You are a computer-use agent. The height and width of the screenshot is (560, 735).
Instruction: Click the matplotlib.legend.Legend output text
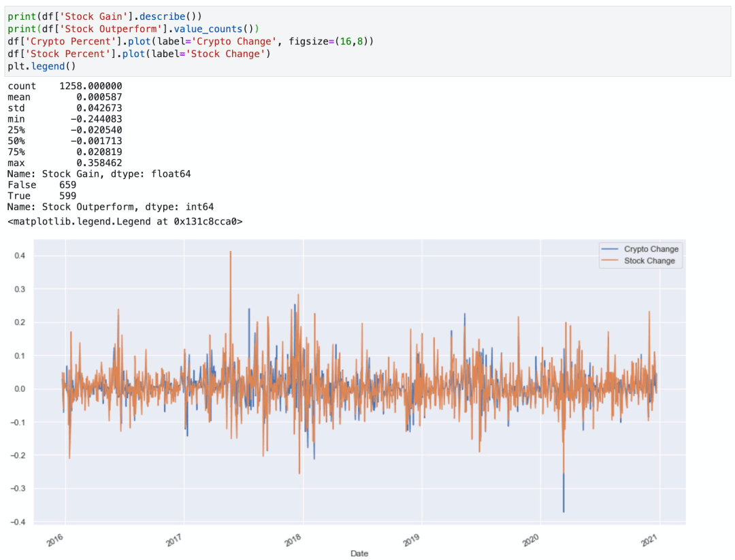tap(125, 222)
